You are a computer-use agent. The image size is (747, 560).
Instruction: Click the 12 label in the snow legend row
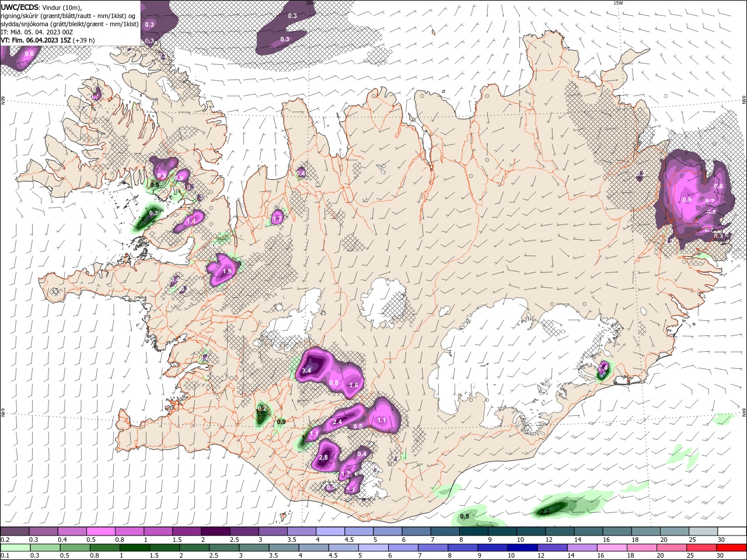click(x=549, y=540)
